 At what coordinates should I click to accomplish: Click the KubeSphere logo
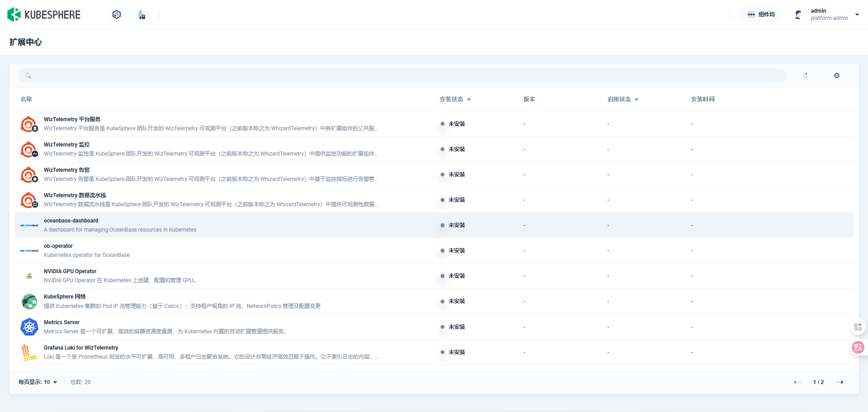coord(44,14)
